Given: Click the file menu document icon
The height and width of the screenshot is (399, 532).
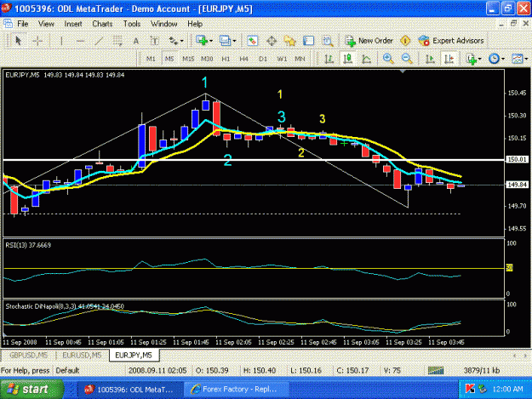Looking at the screenshot, I should coord(8,24).
